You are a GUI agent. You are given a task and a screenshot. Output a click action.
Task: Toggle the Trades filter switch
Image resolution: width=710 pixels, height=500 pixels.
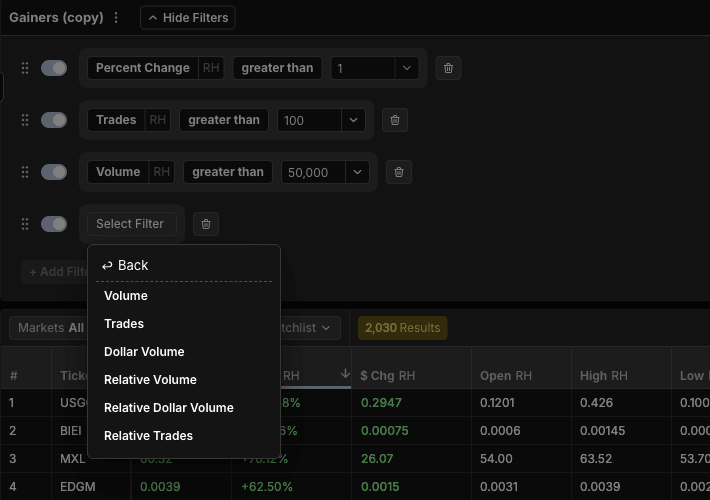[x=54, y=120]
